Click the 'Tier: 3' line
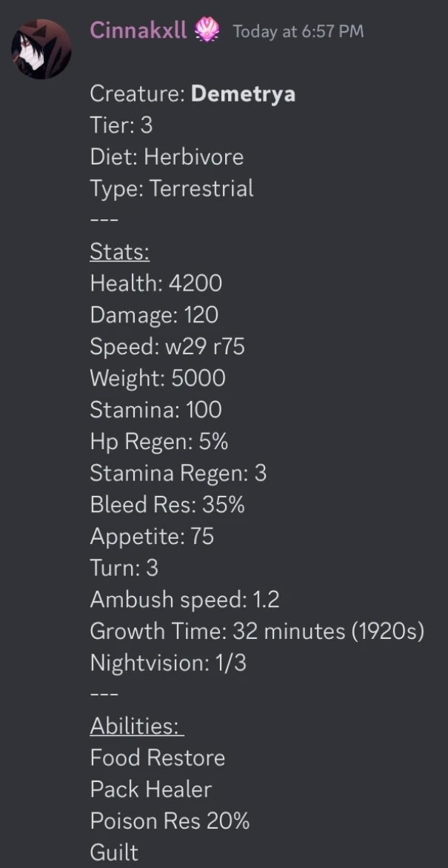Viewport: 448px width, 868px height. [121, 125]
